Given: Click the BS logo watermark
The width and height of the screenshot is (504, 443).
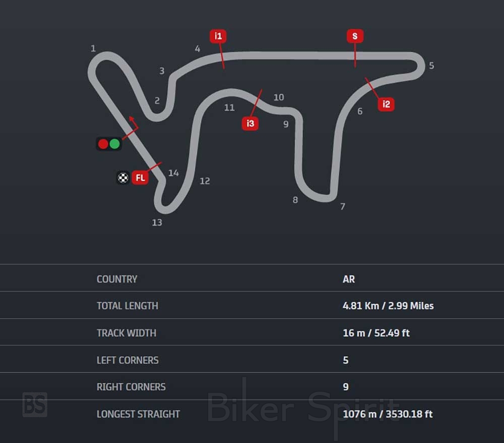Looking at the screenshot, I should pos(35,405).
